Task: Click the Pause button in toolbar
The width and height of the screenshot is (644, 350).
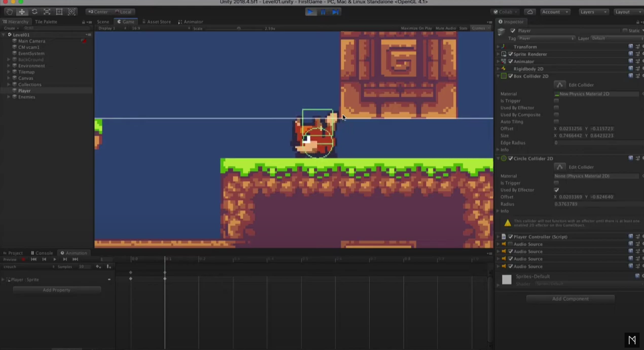Action: tap(323, 12)
